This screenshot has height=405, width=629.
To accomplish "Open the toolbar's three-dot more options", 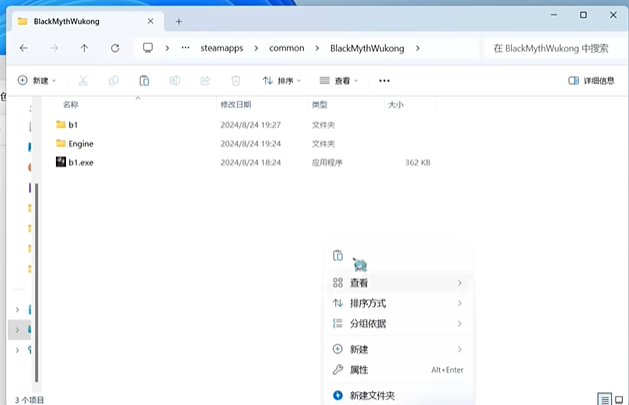I will [384, 81].
